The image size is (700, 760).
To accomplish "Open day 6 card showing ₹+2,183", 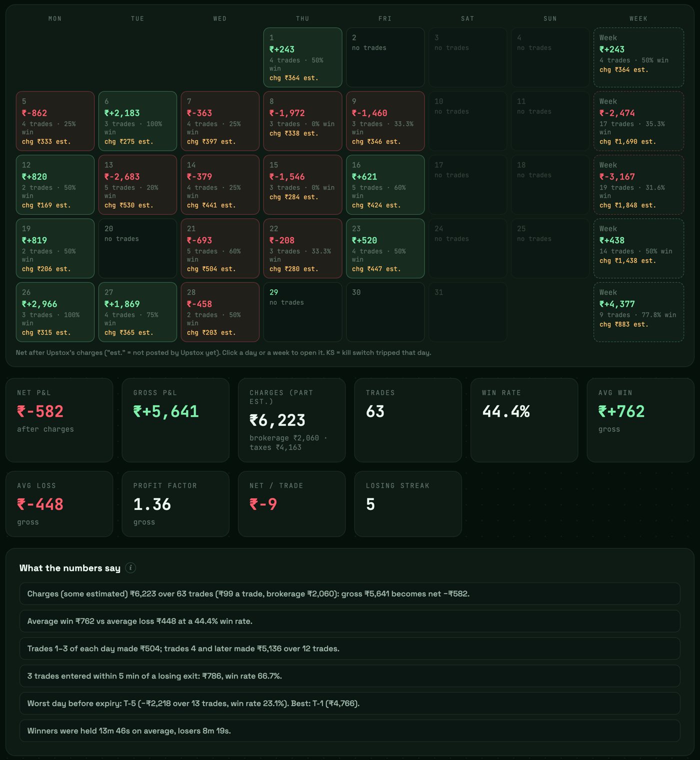I will (x=137, y=121).
